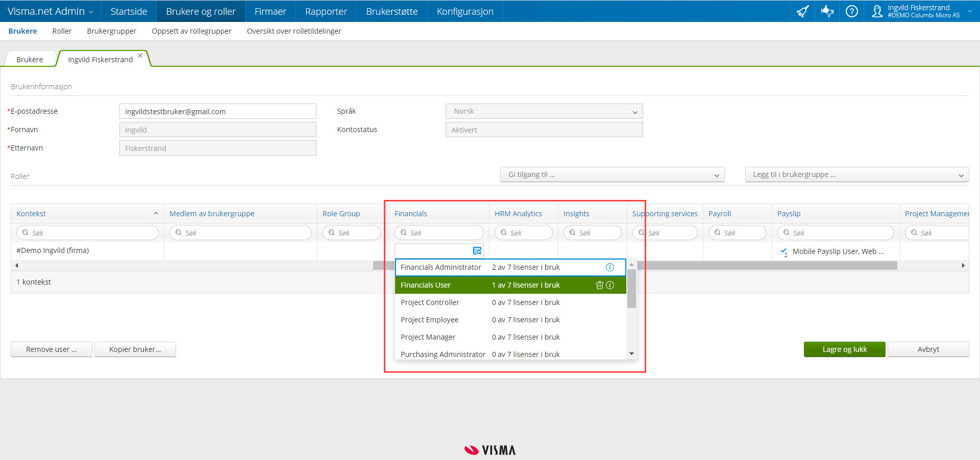980x460 pixels.
Task: Select the Financials User role
Action: pyautogui.click(x=510, y=285)
